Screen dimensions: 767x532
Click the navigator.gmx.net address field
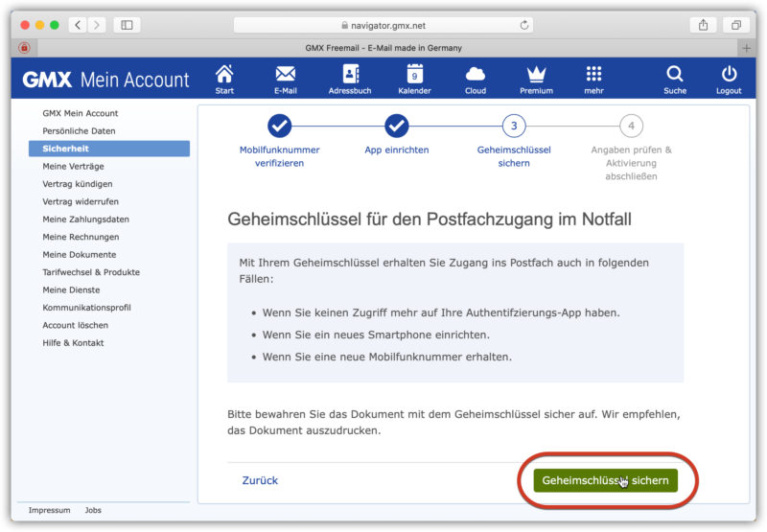coord(383,25)
